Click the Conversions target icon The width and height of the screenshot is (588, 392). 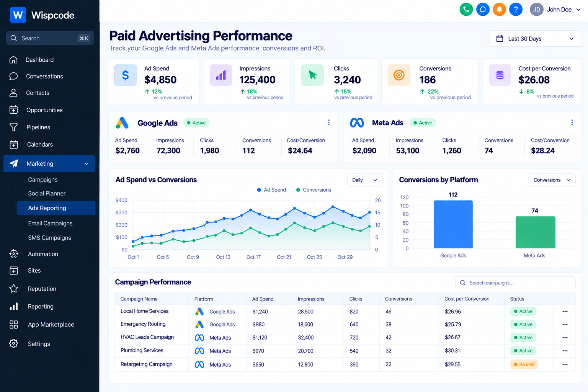pos(399,75)
